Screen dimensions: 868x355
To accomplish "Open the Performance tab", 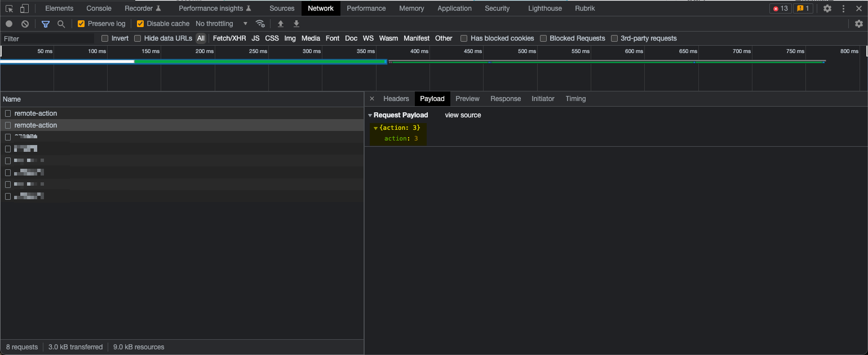I will 366,8.
